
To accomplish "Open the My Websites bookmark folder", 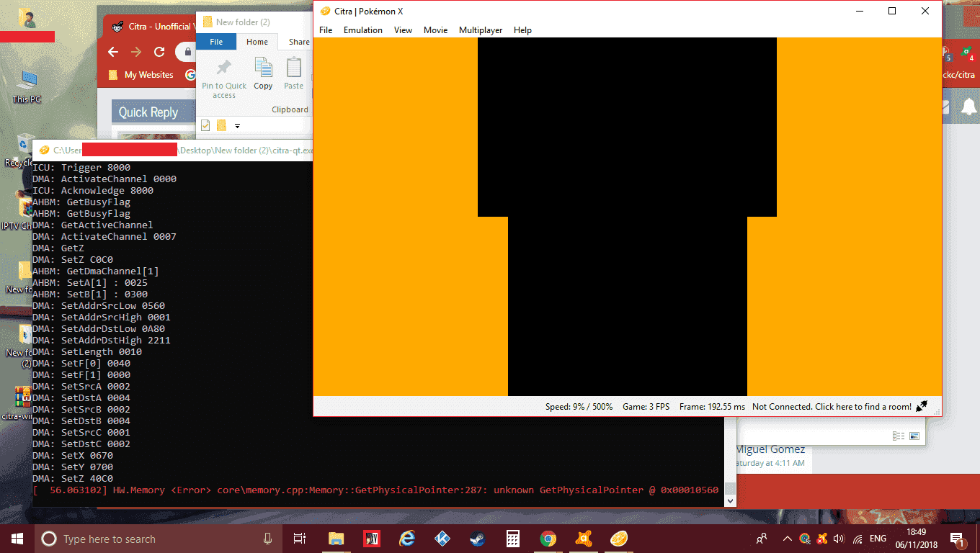I will point(141,75).
